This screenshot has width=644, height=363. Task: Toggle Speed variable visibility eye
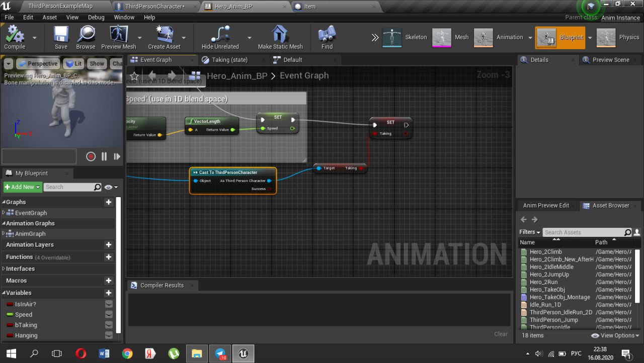109,315
